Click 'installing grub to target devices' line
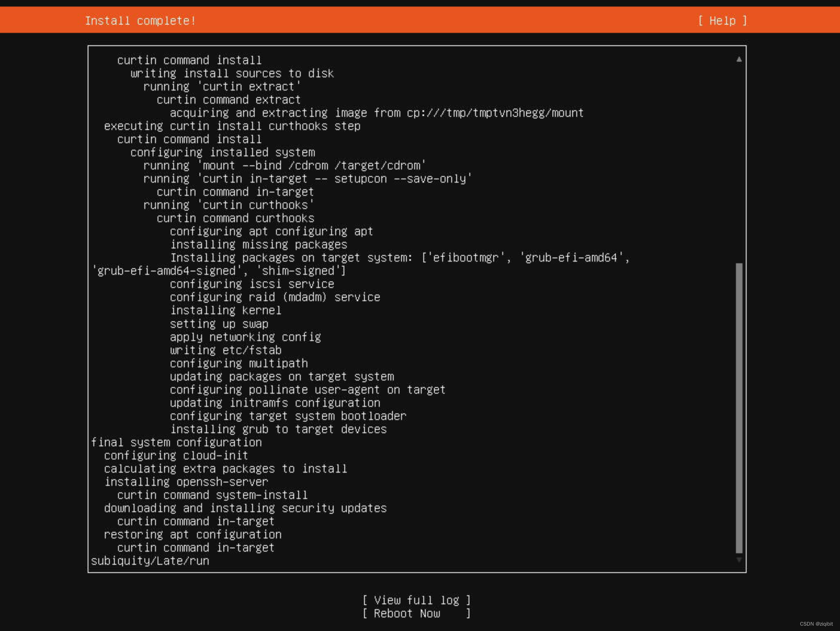This screenshot has height=631, width=840. click(278, 429)
